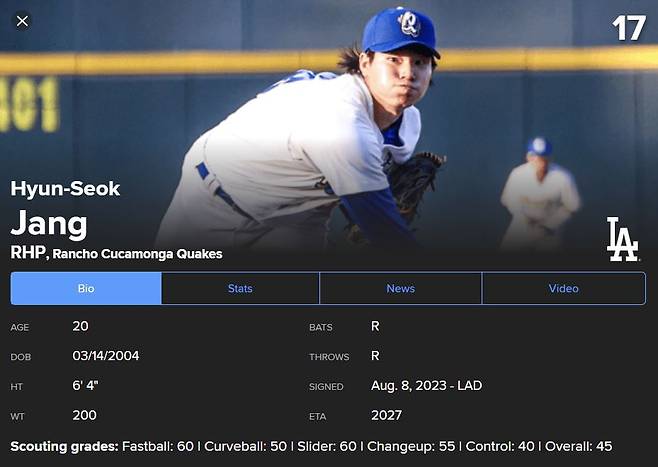Click the pitcher's photo
658x467 pixels.
[330, 120]
